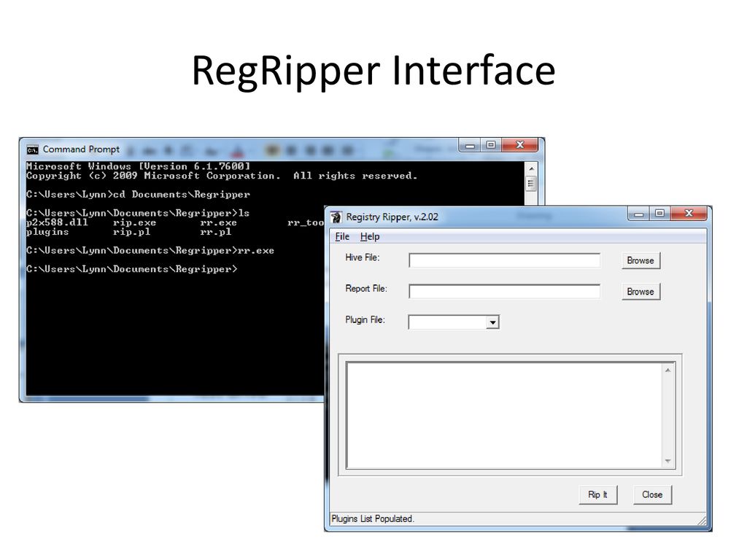
Task: Open the File menu in Registry Ripper
Action: (342, 236)
